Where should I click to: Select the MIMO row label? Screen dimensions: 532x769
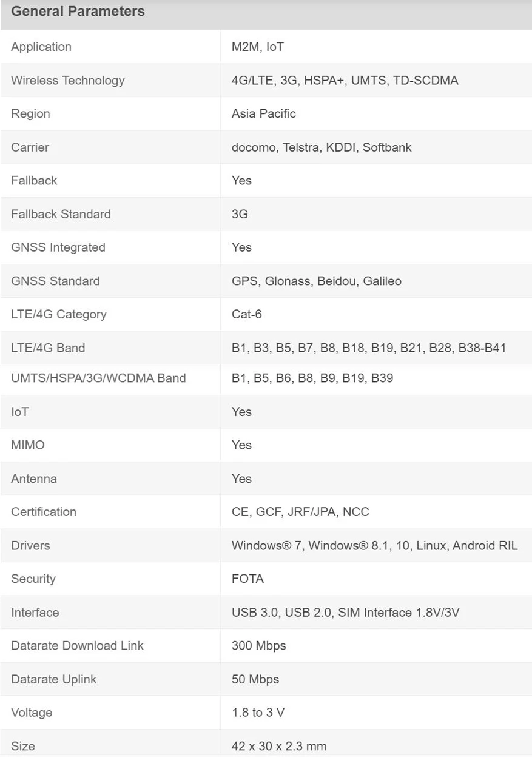27,445
